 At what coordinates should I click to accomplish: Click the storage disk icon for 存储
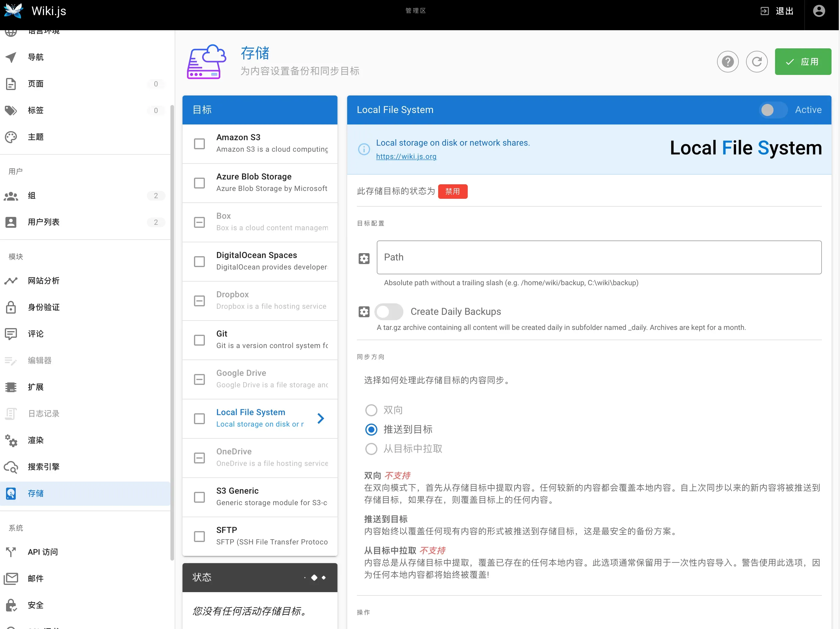pyautogui.click(x=11, y=493)
